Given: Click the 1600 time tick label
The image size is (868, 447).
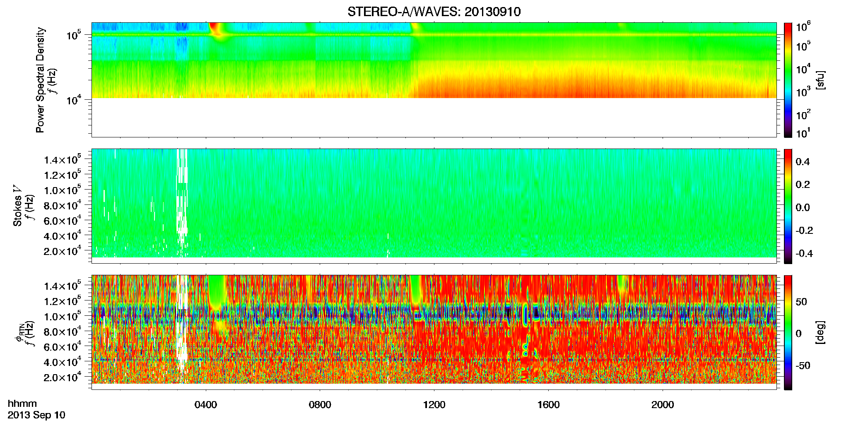Looking at the screenshot, I should (x=548, y=405).
